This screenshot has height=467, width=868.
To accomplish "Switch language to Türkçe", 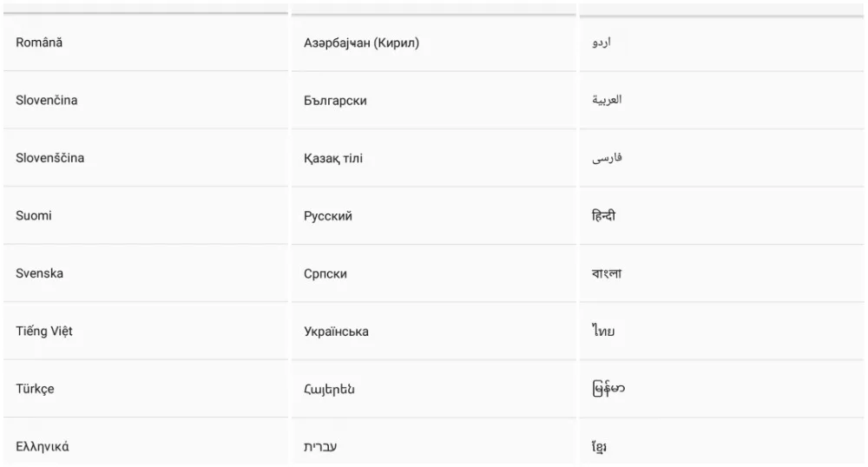I will tap(36, 389).
